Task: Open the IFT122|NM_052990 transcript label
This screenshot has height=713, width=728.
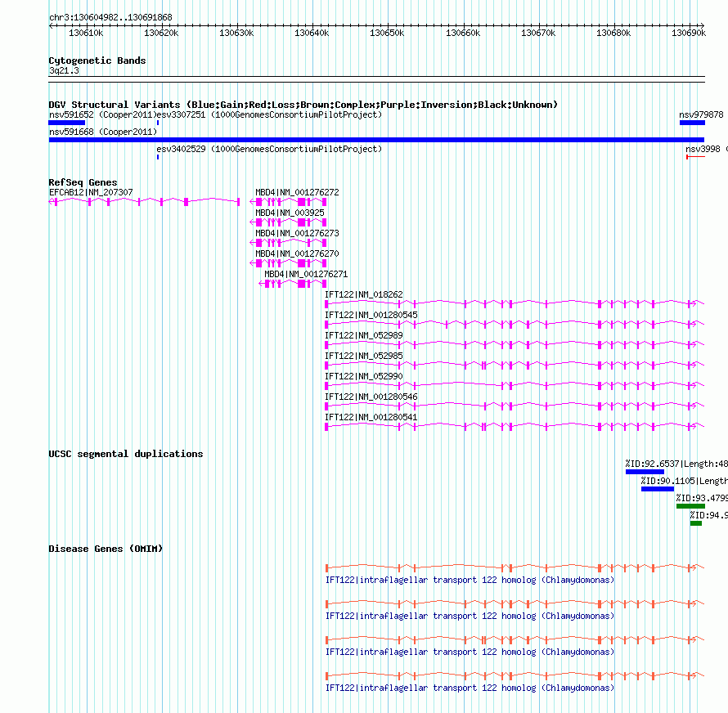Action: click(x=364, y=376)
